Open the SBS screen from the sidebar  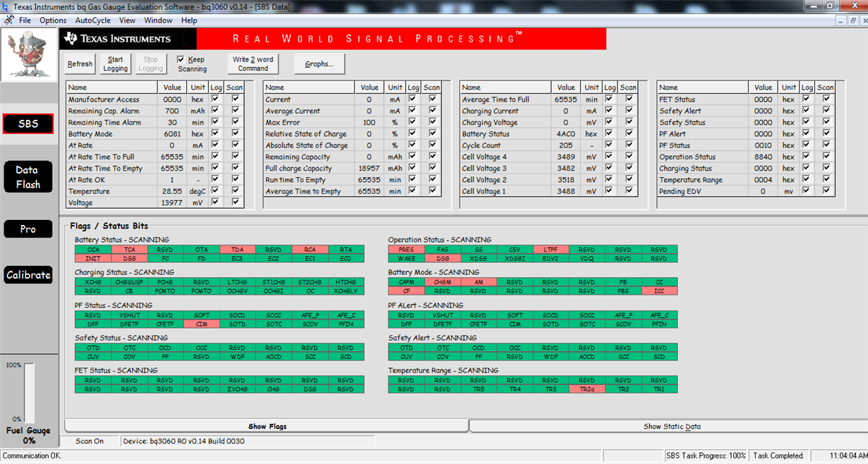tap(28, 123)
